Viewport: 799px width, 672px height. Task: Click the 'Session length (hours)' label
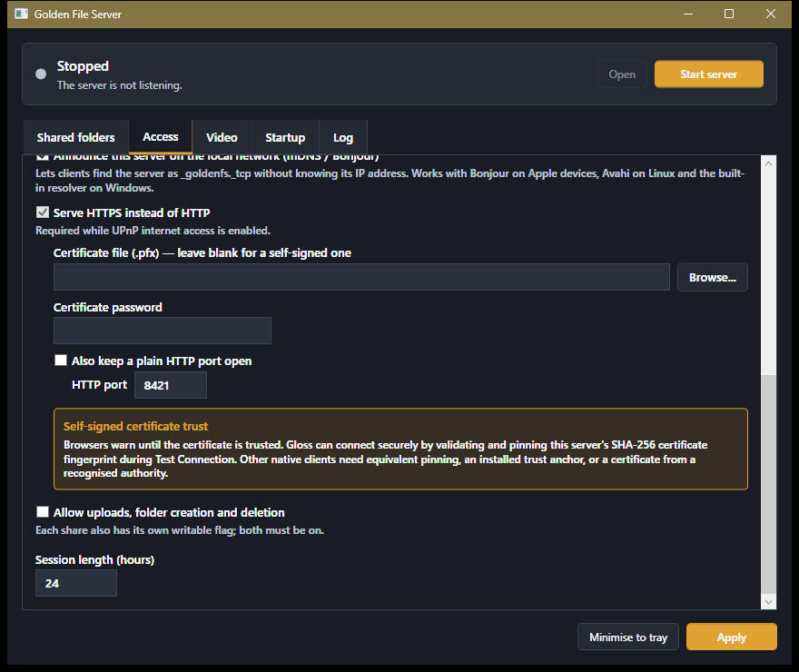coord(94,560)
